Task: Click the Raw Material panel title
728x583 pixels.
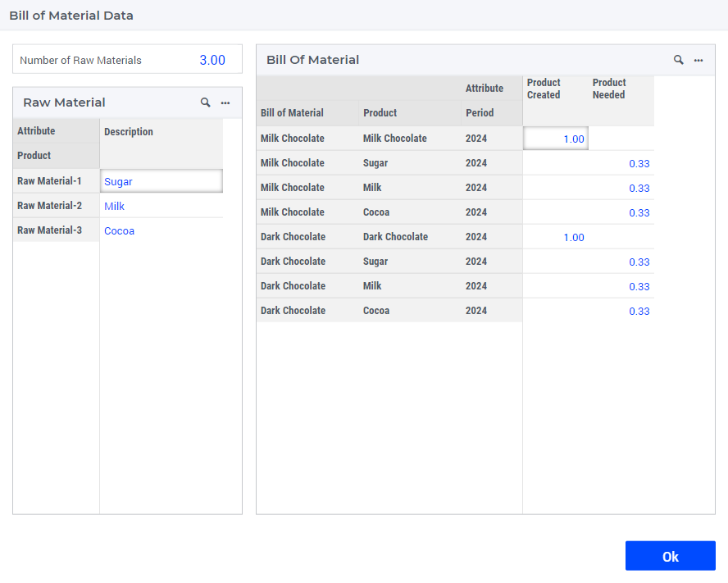Action: pyautogui.click(x=64, y=102)
